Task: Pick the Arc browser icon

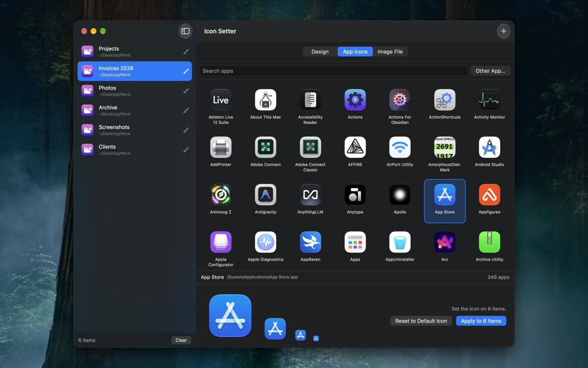Action: point(445,242)
